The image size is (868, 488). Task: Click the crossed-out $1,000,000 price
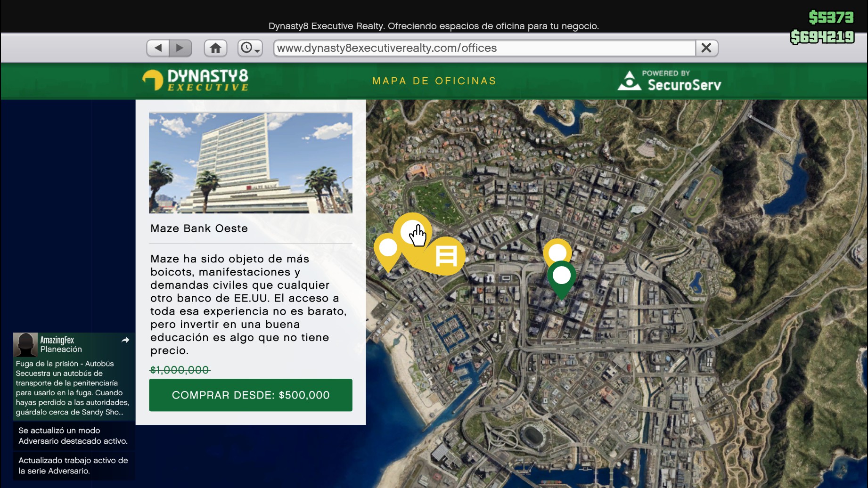(180, 370)
